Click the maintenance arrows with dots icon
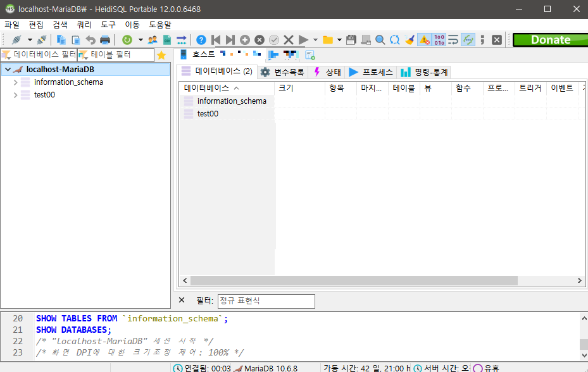The width and height of the screenshot is (588, 372). (182, 40)
